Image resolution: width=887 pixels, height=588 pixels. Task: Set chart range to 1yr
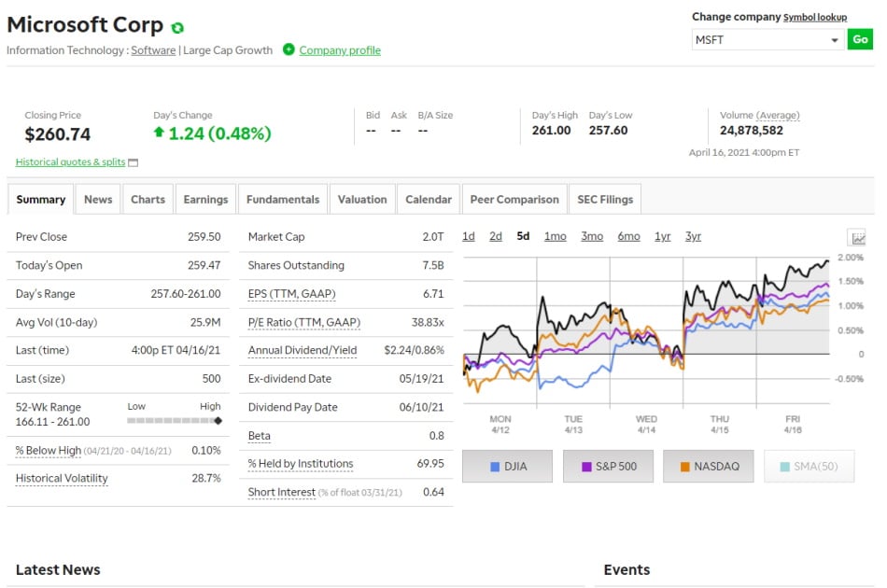(x=662, y=236)
